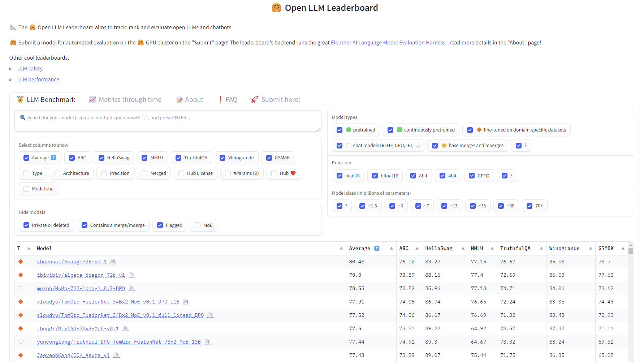Uncheck the fine-tuned on domain-specific datasets type
This screenshot has width=644, height=362.
[470, 130]
